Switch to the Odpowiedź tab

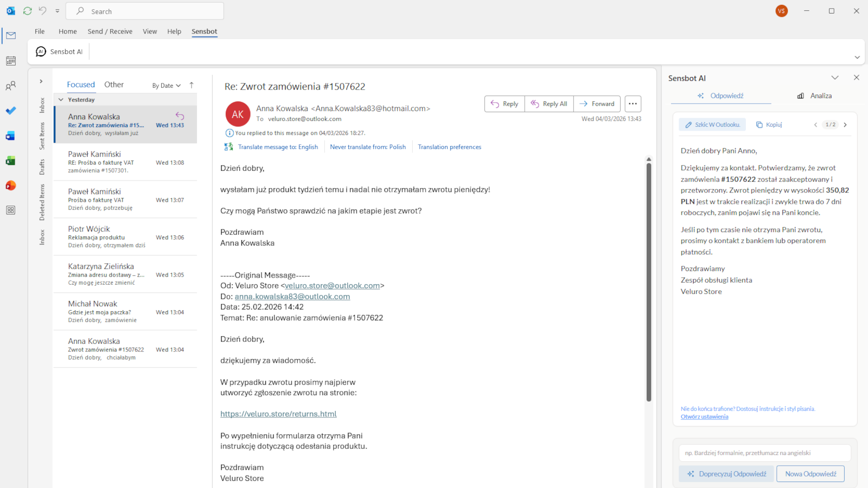point(721,96)
